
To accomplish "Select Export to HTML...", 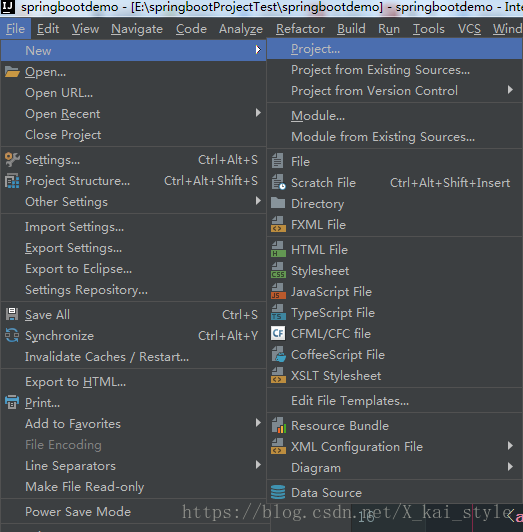I will point(133,382).
